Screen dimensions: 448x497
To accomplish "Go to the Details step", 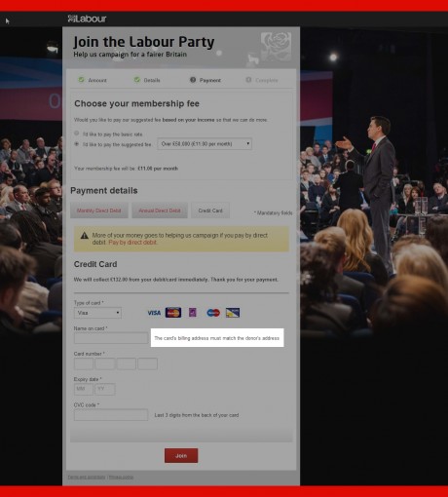I will (x=147, y=80).
